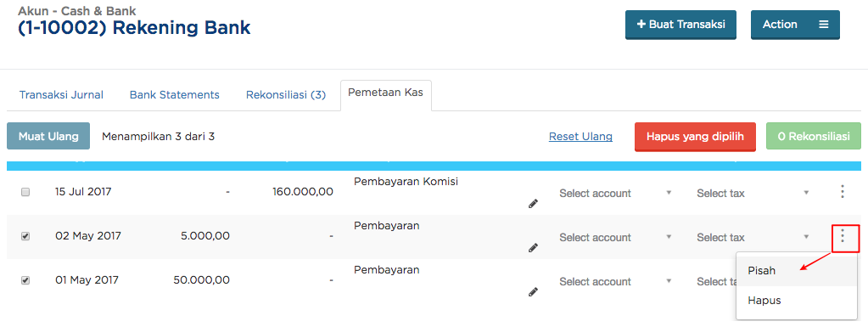The image size is (868, 327).
Task: Click pencil icon in 01 May 2017 row
Action: (533, 292)
